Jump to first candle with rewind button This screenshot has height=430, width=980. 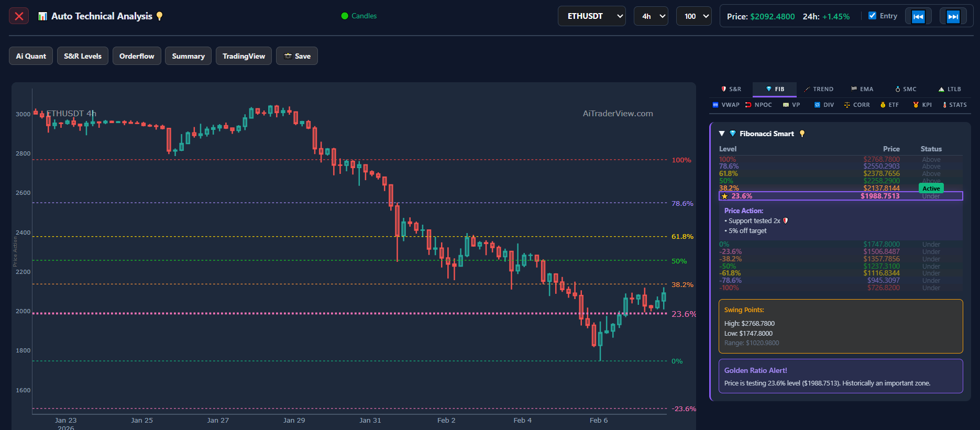(x=918, y=17)
